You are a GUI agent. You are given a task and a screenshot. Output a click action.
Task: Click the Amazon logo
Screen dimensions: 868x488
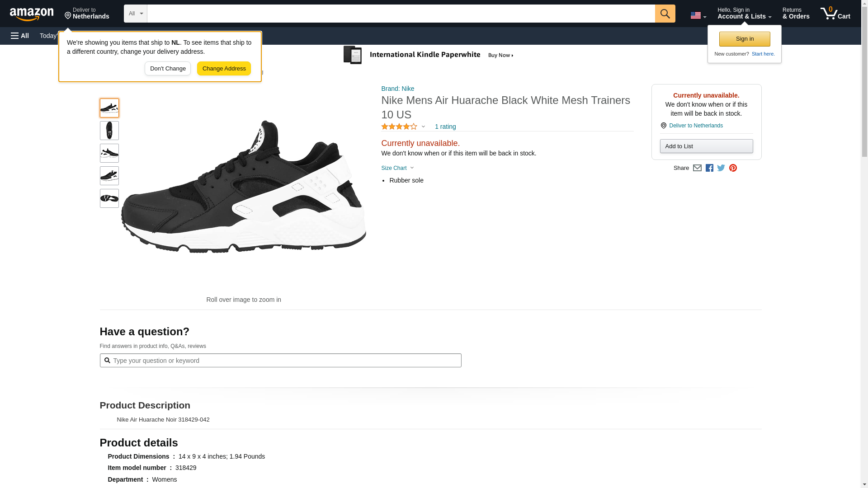32,14
